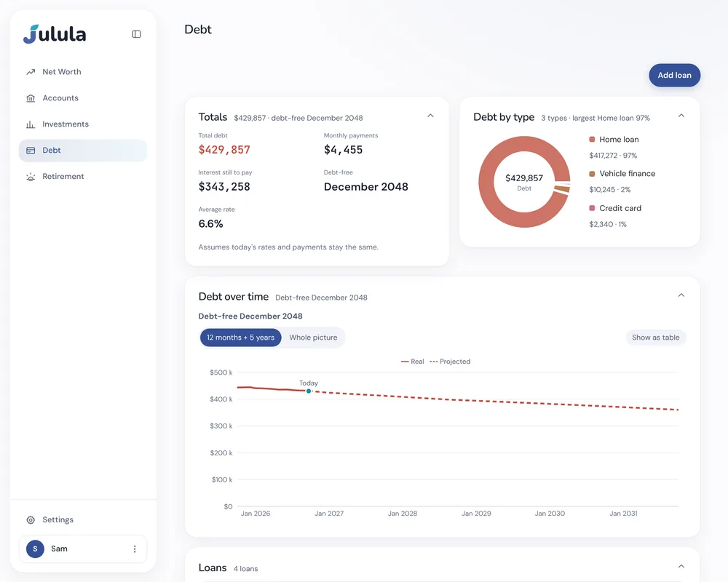This screenshot has height=582, width=728.
Task: Collapse the Debt by type card
Action: [681, 116]
